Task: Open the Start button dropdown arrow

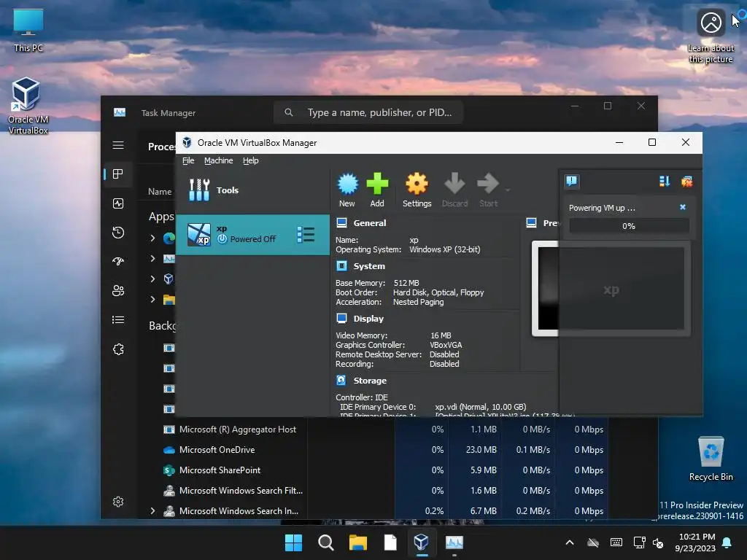Action: [508, 190]
